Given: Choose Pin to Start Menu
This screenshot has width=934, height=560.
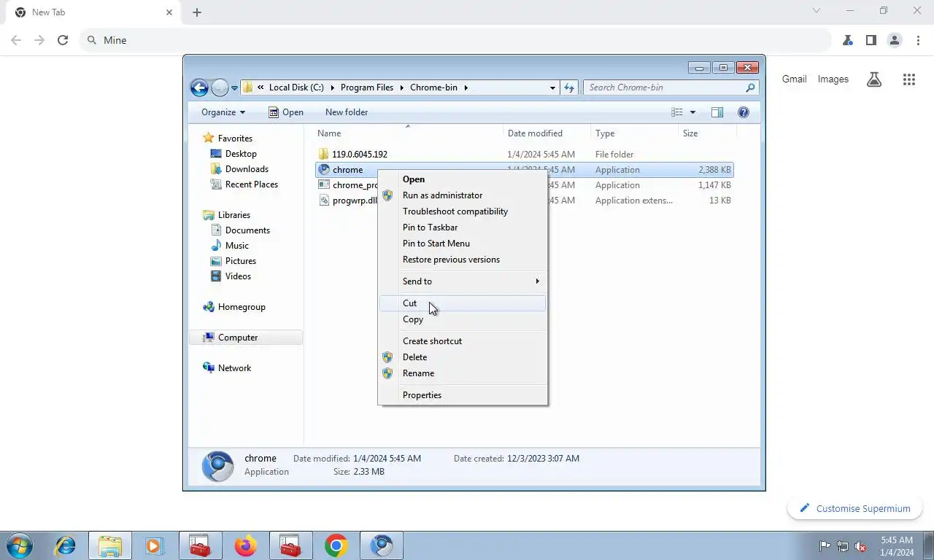Looking at the screenshot, I should [463, 244].
